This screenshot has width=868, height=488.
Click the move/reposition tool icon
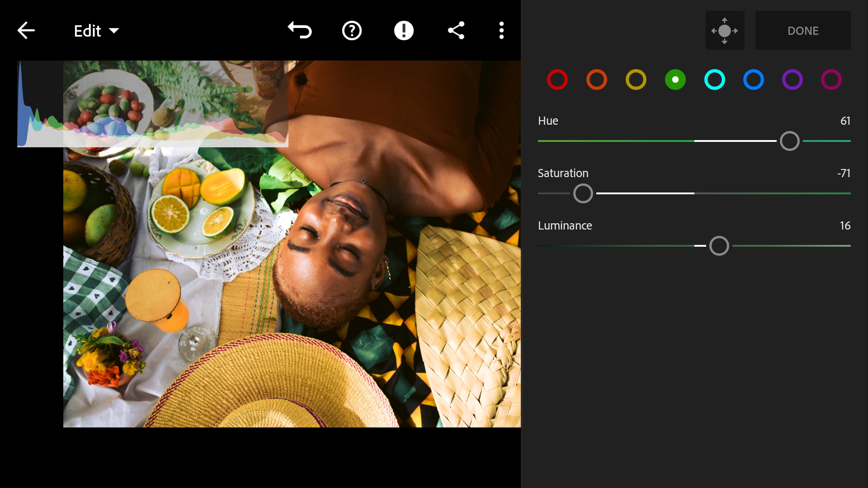pyautogui.click(x=724, y=31)
